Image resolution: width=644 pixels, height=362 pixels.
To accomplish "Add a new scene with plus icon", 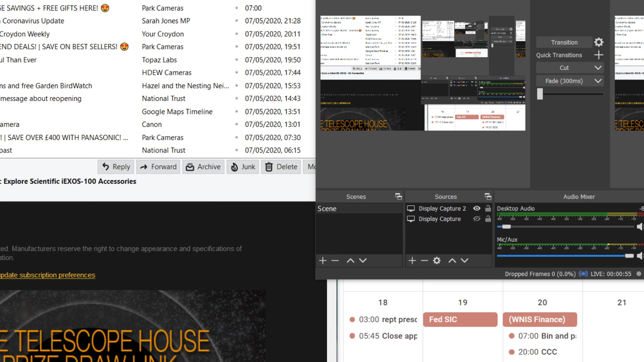I will tap(323, 261).
